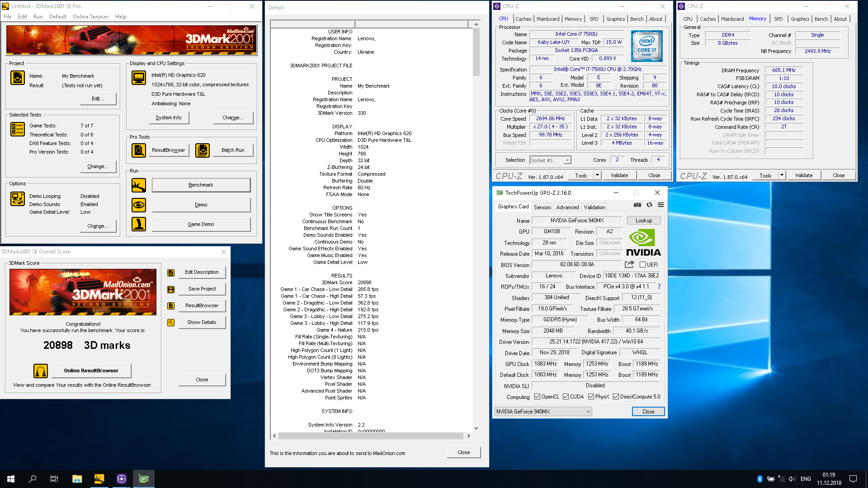868x488 pixels.
Task: Click the System Info button
Action: click(169, 118)
